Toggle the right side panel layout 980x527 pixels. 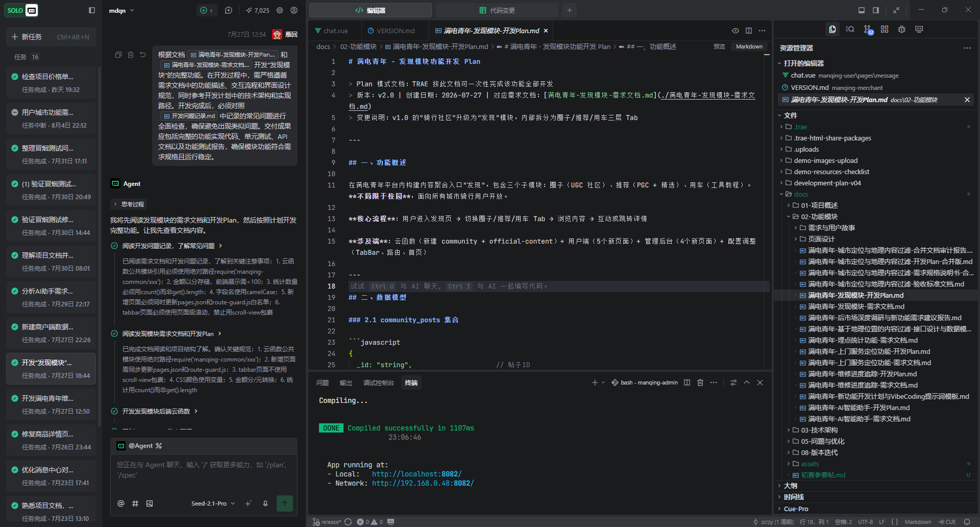(x=876, y=10)
